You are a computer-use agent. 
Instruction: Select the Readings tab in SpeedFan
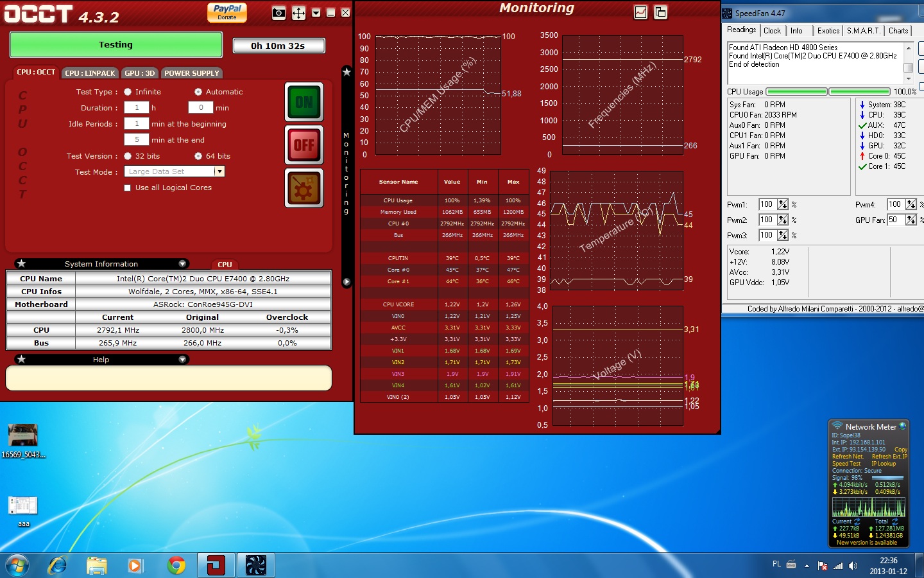[x=742, y=30]
